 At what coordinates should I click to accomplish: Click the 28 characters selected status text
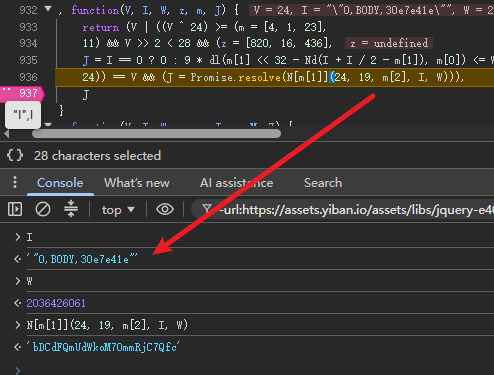tap(97, 156)
